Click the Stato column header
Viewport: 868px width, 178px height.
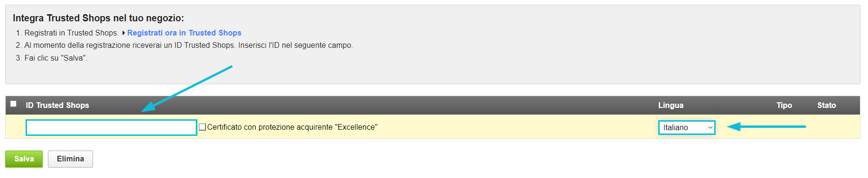click(826, 105)
